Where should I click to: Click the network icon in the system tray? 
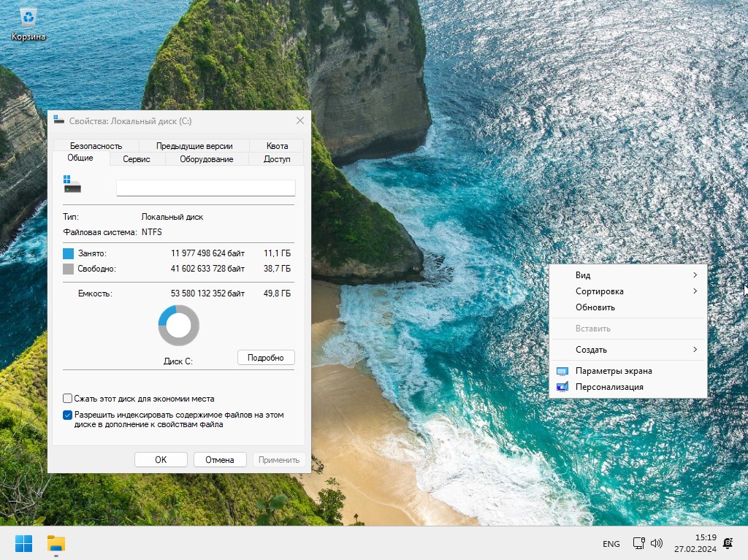(x=638, y=542)
